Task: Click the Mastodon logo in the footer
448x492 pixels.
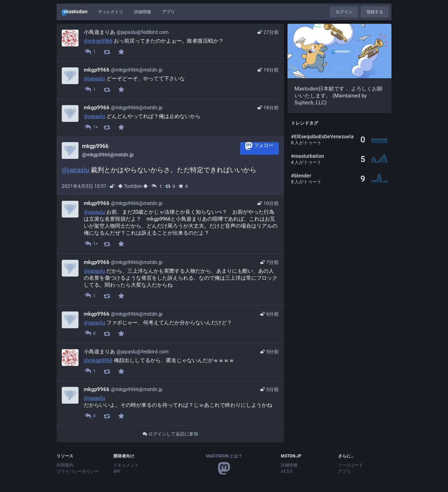Action: pyautogui.click(x=224, y=468)
